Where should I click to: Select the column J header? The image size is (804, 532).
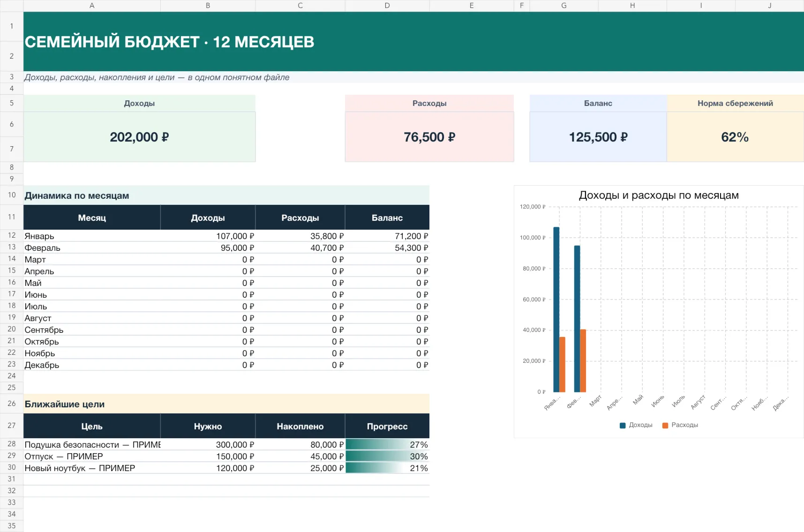[x=770, y=6]
